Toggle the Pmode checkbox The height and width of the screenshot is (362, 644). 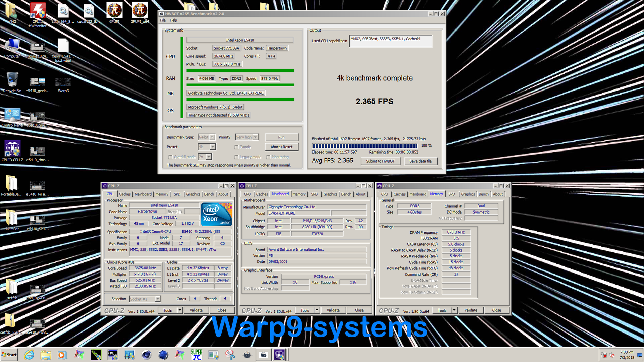pyautogui.click(x=236, y=147)
